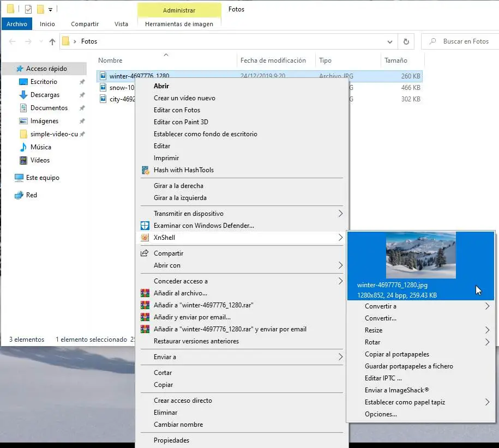Open the address bar history dropdown
The width and height of the screenshot is (499, 448).
click(390, 41)
